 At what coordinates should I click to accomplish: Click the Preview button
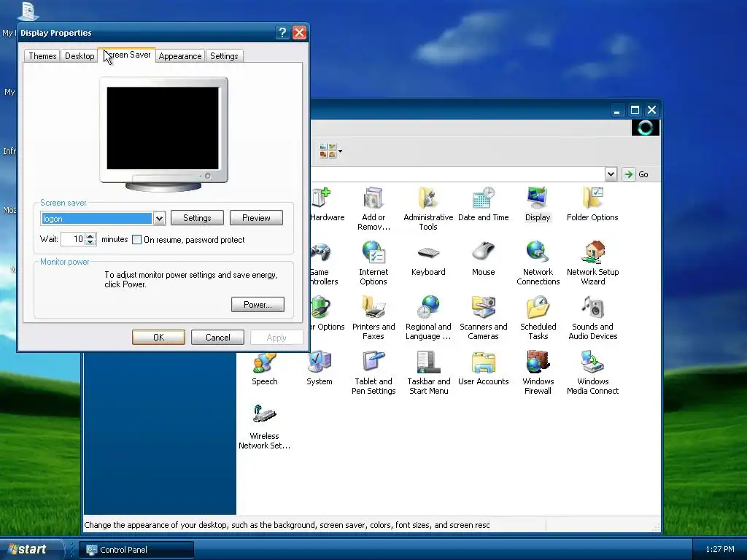[x=256, y=218]
